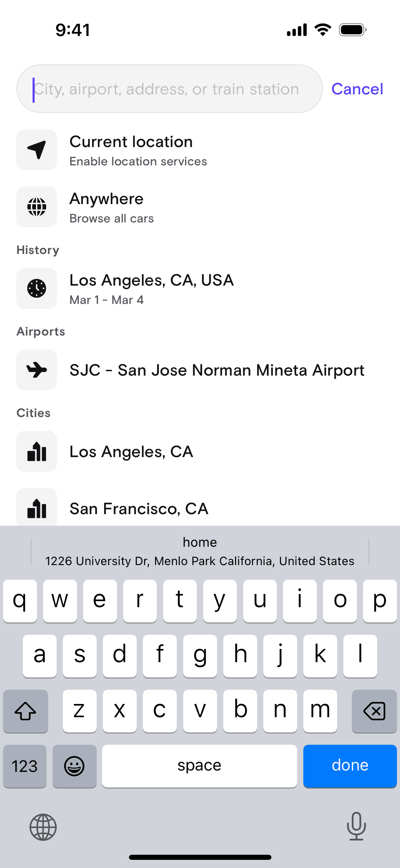Tap the history clock icon
Viewport: 400px width, 868px height.
37,288
